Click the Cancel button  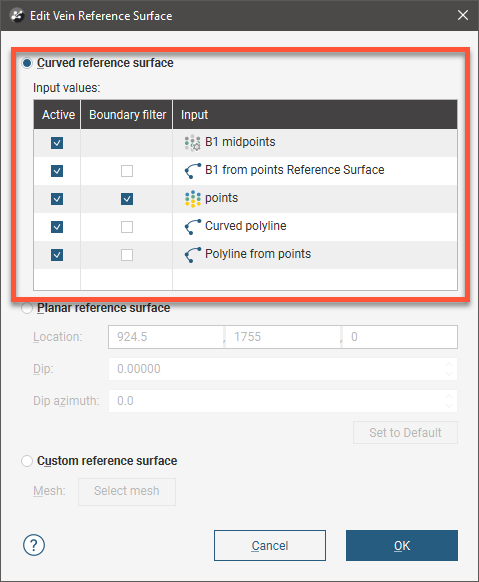270,545
